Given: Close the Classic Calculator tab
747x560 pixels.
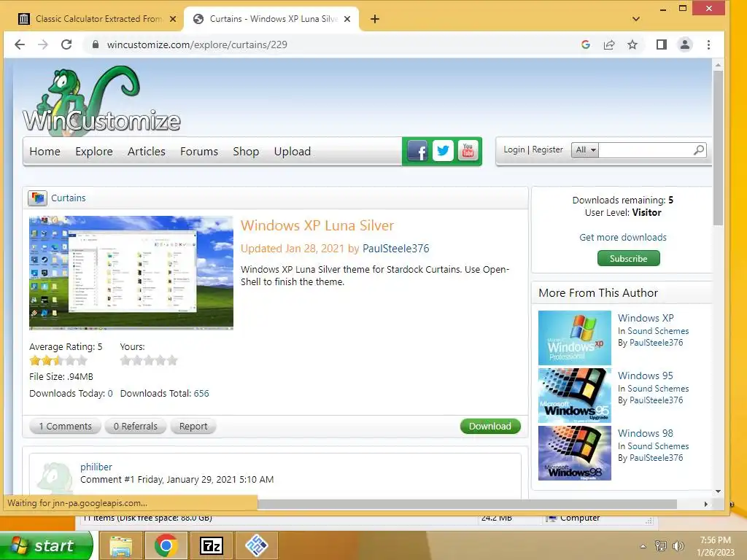Looking at the screenshot, I should point(173,19).
